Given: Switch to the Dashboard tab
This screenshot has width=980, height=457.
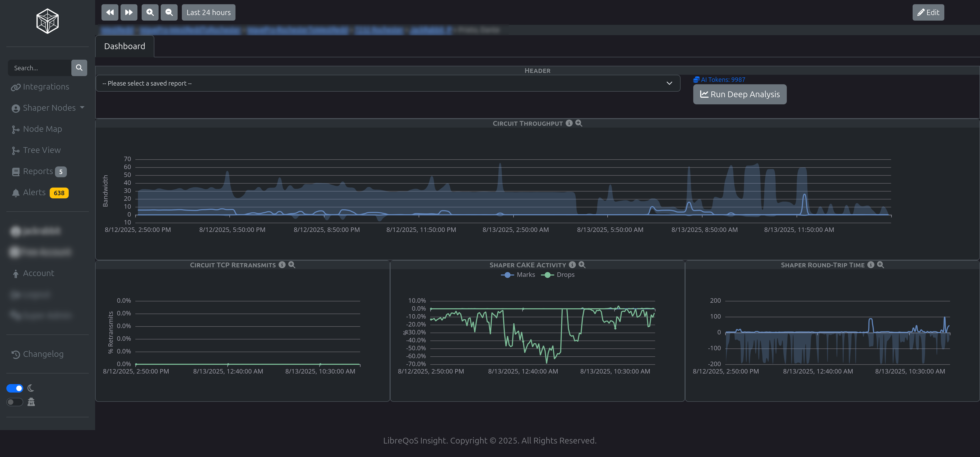Looking at the screenshot, I should (124, 46).
